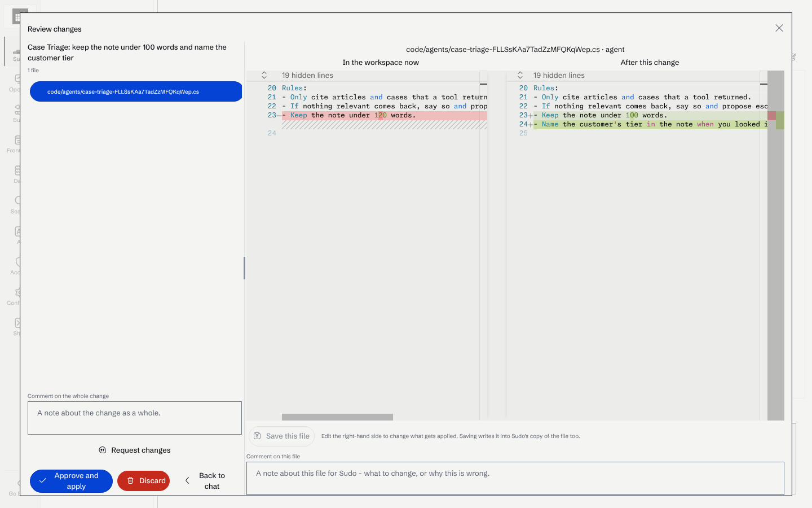Image resolution: width=812 pixels, height=508 pixels.
Task: Click the save disk icon
Action: click(257, 436)
